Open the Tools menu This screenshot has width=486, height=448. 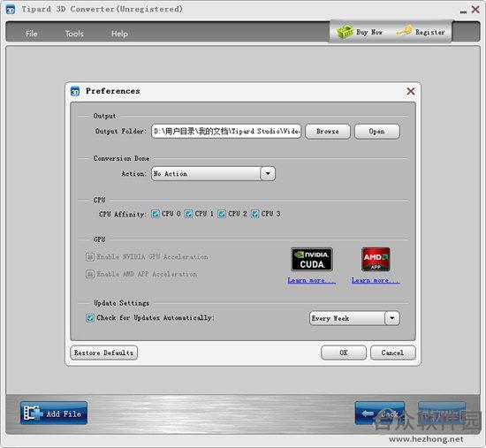pyautogui.click(x=74, y=34)
